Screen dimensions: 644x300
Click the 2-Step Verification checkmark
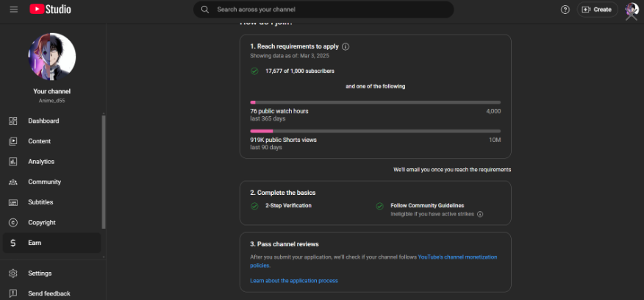tap(254, 206)
